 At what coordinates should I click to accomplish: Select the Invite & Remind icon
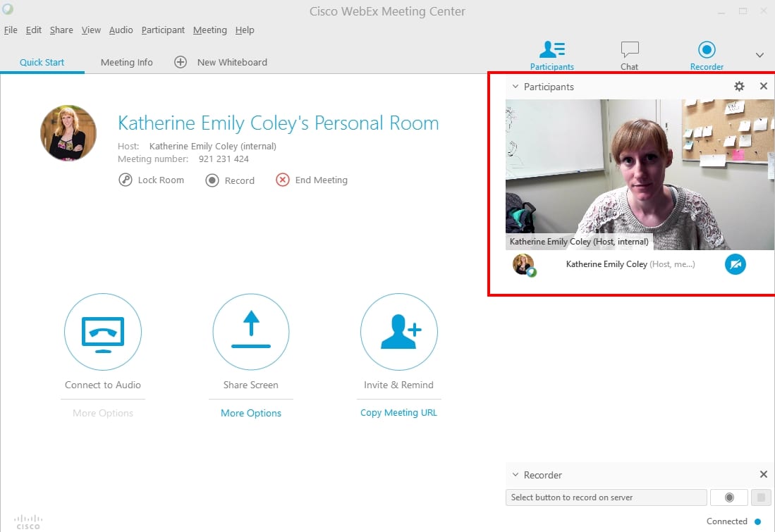[x=399, y=332]
